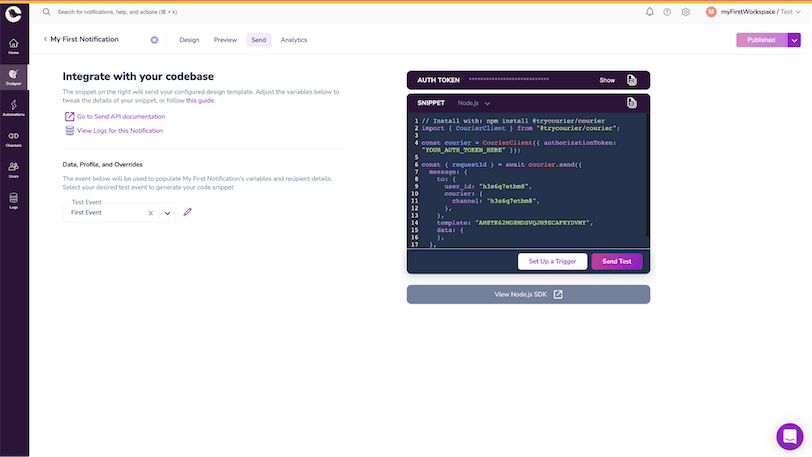Change snippet language from Node.js
The height and width of the screenshot is (457, 812).
click(x=474, y=103)
